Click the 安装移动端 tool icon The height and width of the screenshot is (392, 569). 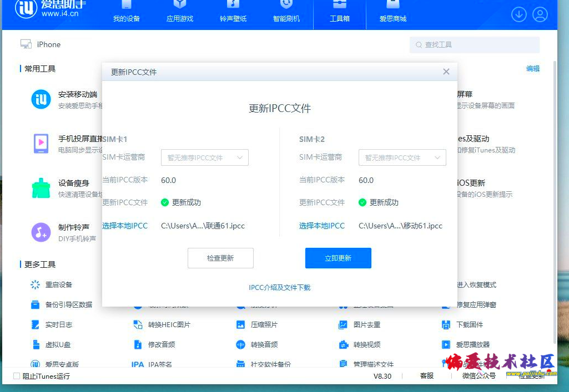coord(41,99)
